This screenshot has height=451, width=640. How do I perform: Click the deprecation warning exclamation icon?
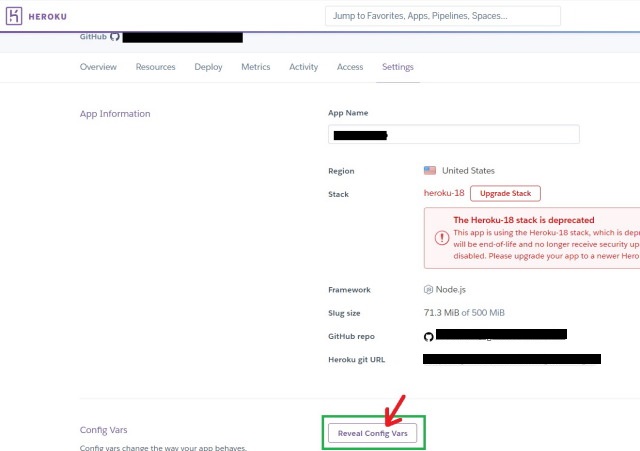tap(442, 238)
